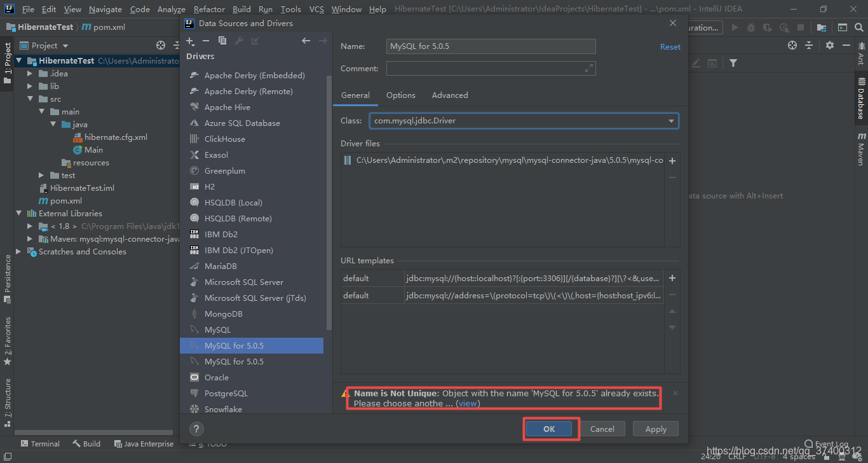Move URL template up

coord(672,311)
